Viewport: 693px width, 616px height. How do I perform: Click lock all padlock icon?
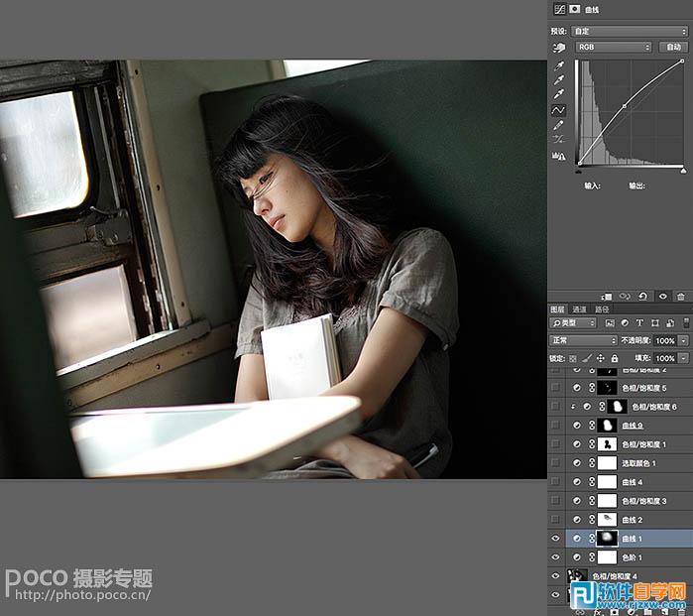(x=615, y=358)
